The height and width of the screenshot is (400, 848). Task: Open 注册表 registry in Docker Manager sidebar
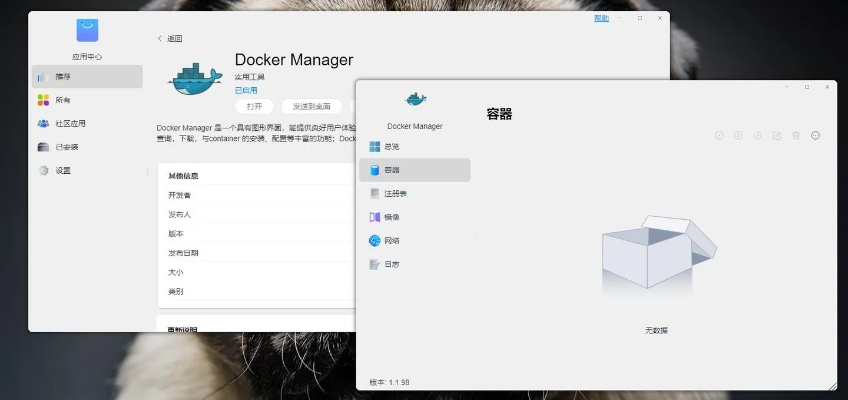(x=394, y=193)
